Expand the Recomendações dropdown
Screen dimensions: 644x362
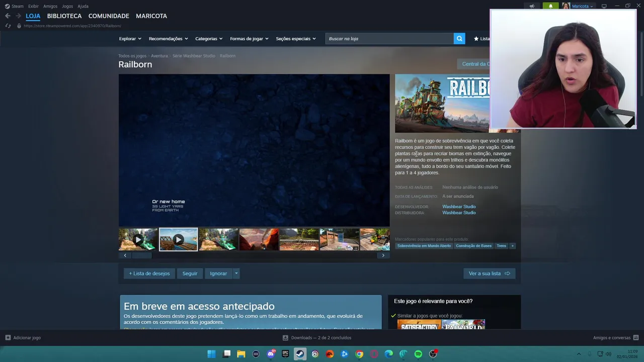point(168,39)
